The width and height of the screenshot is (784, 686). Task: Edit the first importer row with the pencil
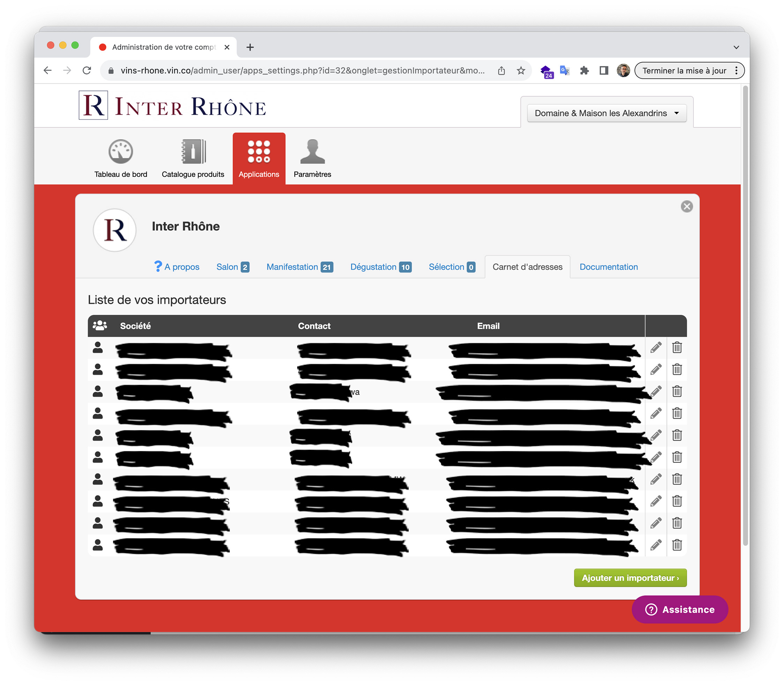(656, 347)
